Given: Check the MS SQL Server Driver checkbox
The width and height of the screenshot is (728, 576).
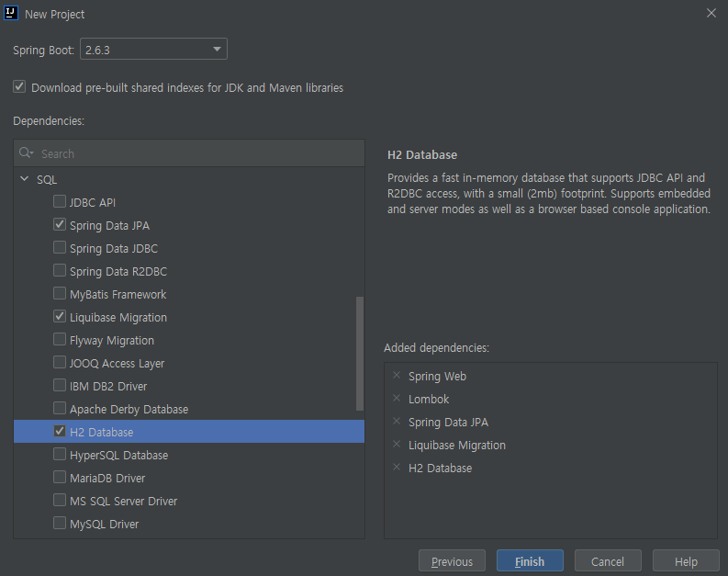Looking at the screenshot, I should click(60, 500).
